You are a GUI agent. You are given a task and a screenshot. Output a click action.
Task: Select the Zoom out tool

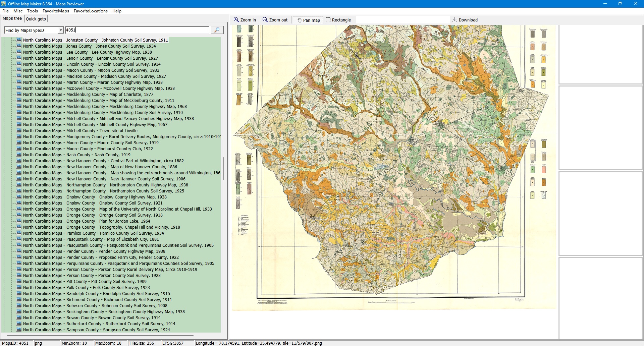pos(275,20)
